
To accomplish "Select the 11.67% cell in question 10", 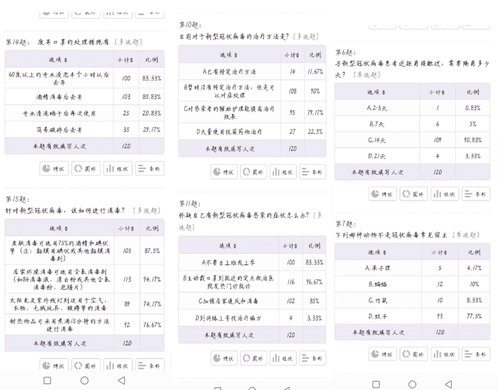I will [x=315, y=71].
